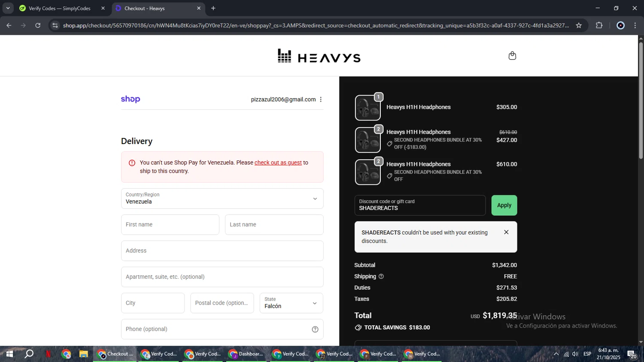Reload the checkout page
The image size is (644, 362).
click(x=38, y=25)
